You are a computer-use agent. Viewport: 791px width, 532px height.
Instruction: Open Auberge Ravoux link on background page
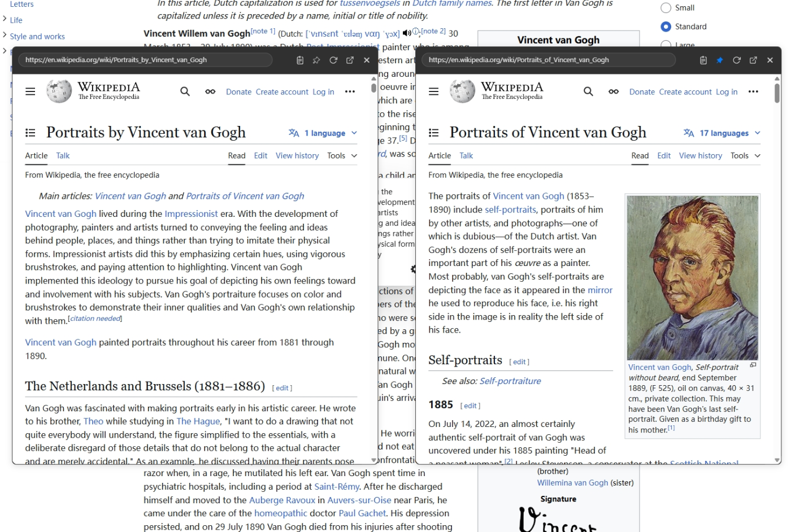[282, 500]
